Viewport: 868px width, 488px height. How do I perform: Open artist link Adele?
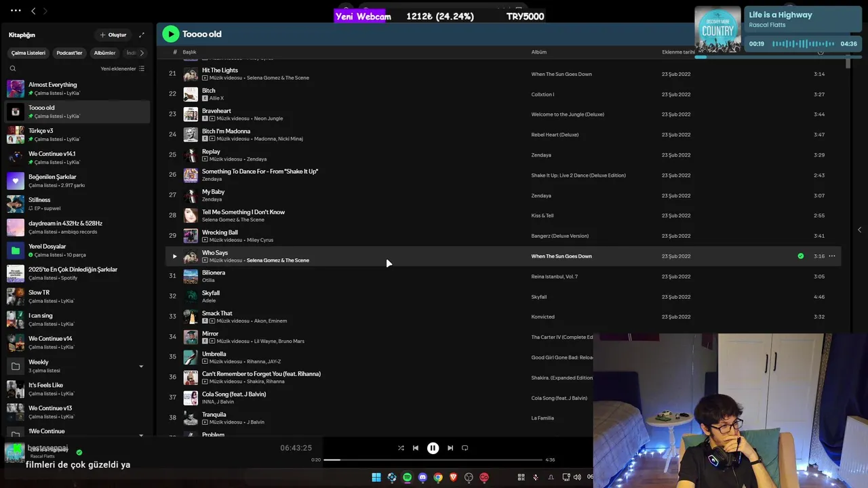[209, 300]
